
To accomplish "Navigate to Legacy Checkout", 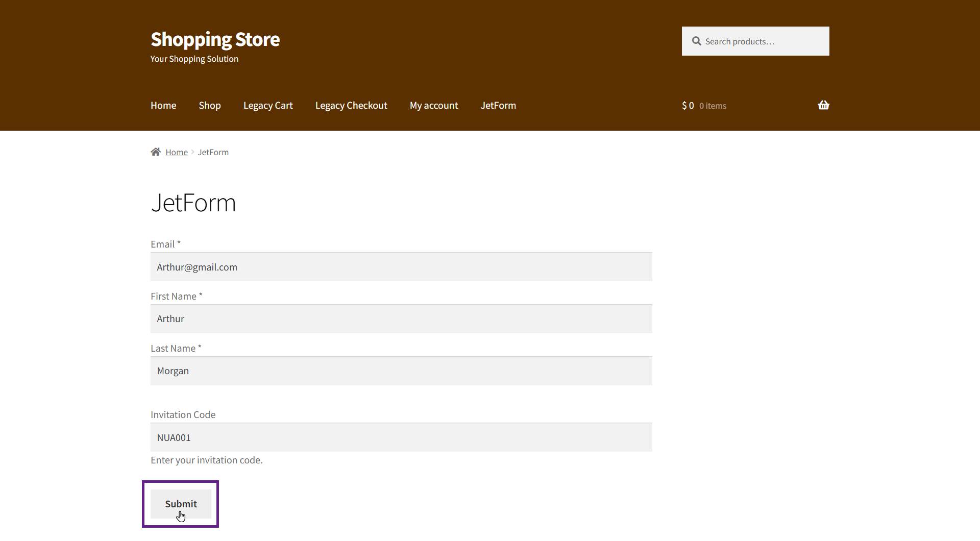I will click(x=351, y=105).
